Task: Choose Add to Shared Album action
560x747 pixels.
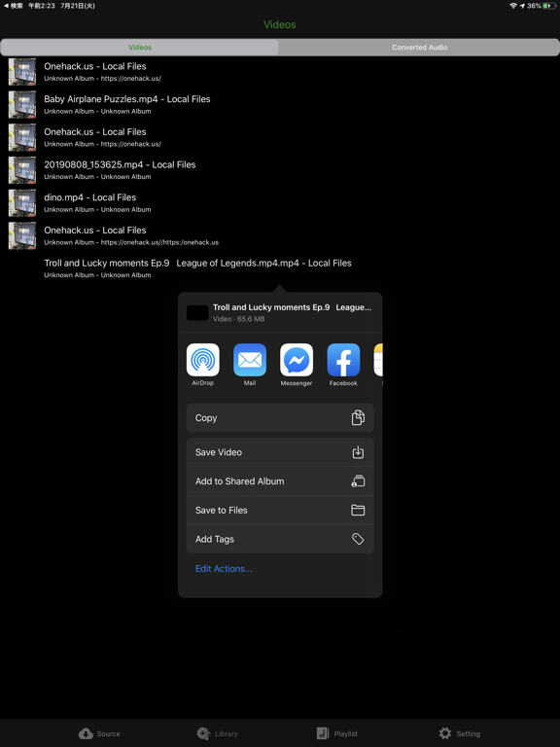Action: pos(280,481)
